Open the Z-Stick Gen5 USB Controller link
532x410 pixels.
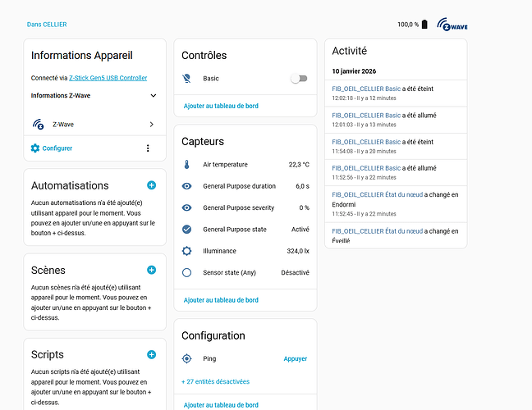click(108, 78)
